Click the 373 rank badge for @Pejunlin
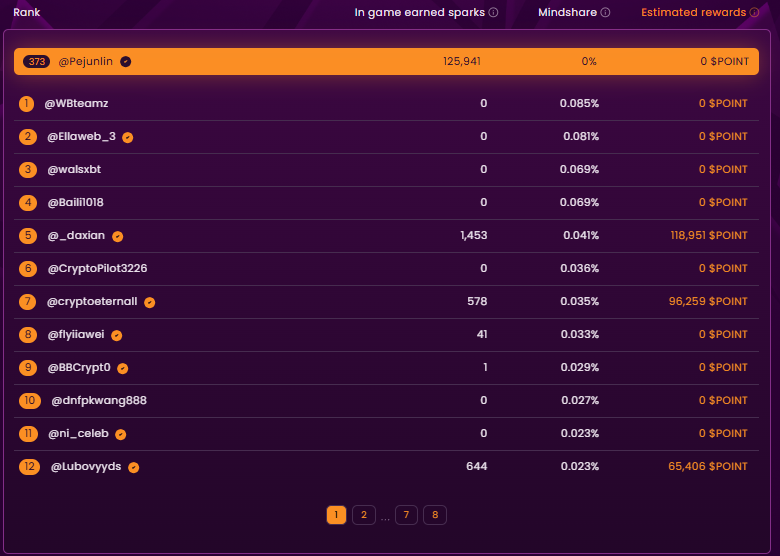Screen dimensions: 780x556 coord(36,62)
